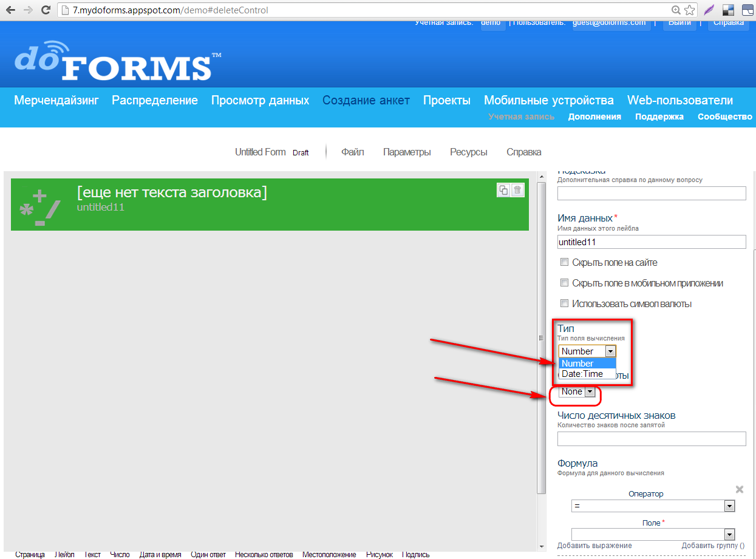Viewport: 756px width, 559px height.
Task: Open the Оператор dropdown
Action: [653, 506]
